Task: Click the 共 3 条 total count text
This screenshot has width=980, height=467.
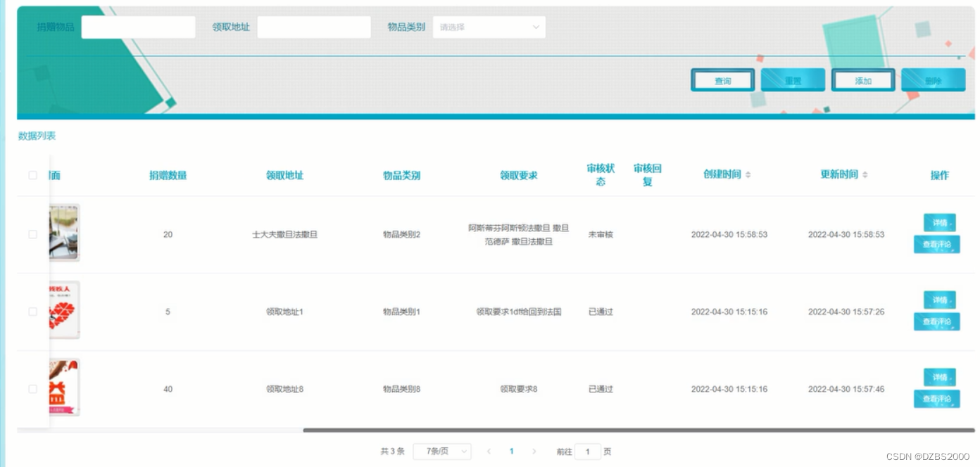Action: tap(392, 452)
